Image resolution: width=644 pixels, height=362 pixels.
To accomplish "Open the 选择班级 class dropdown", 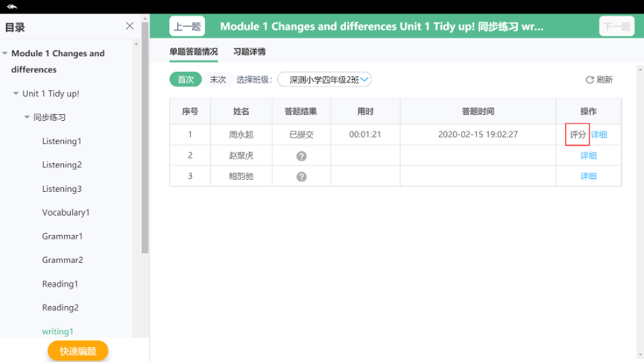I will pyautogui.click(x=324, y=79).
